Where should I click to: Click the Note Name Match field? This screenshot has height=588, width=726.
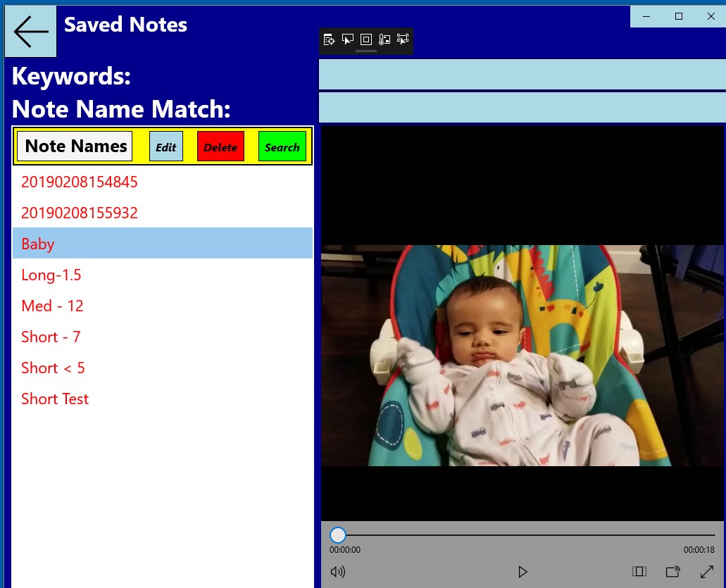tap(522, 108)
